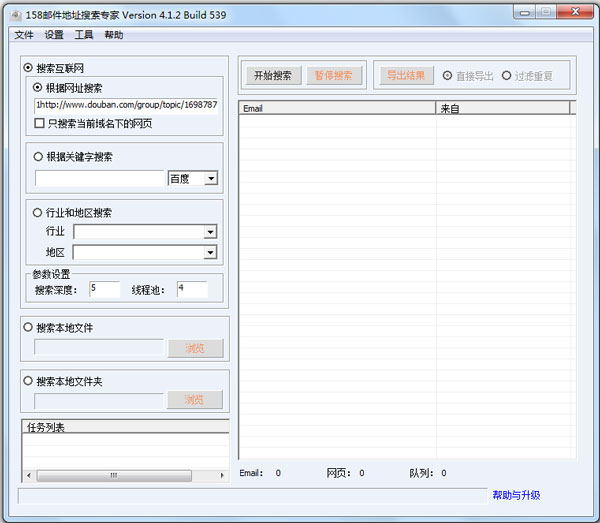600x523 pixels.
Task: Click the Email column header
Action: [x=336, y=108]
